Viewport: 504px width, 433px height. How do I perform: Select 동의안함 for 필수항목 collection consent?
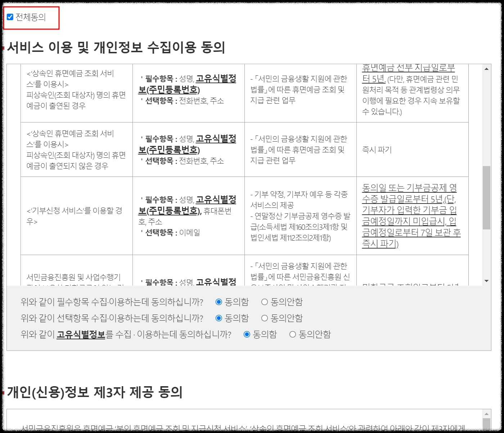click(x=265, y=302)
